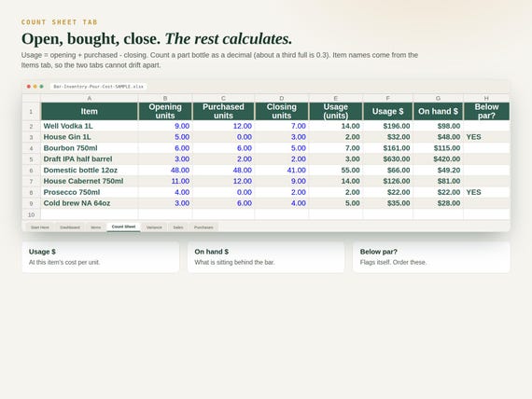
Task: Click Well Vodka opening units 9.00
Action: [x=165, y=126]
